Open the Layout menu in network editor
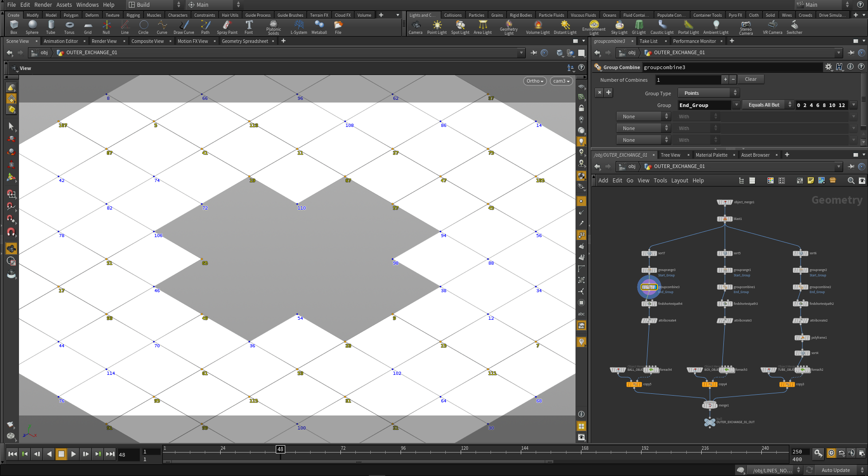Viewport: 868px width, 476px height. pyautogui.click(x=679, y=181)
